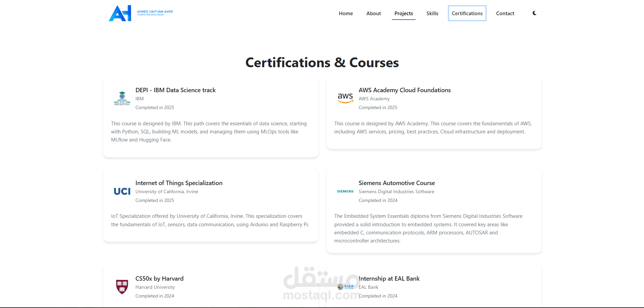Screen dimensions: 644x308
Task: Click the DEPI course description paragraph
Action: (209, 132)
